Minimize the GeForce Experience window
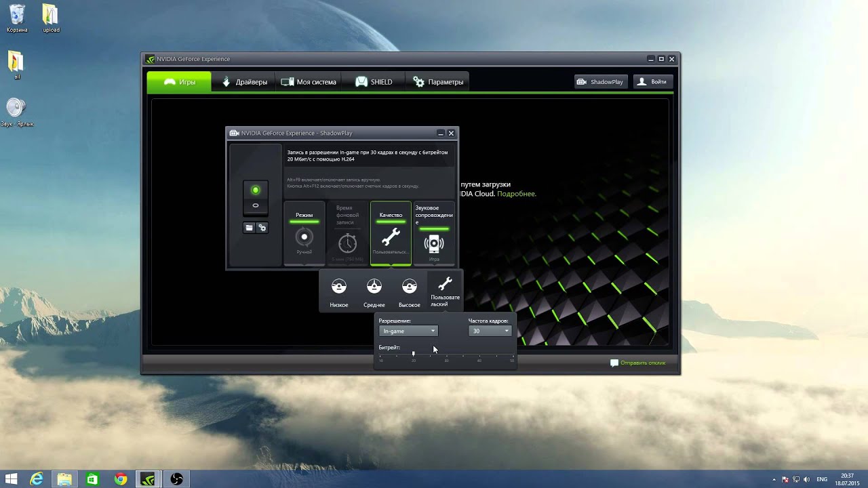The width and height of the screenshot is (868, 488). click(650, 59)
